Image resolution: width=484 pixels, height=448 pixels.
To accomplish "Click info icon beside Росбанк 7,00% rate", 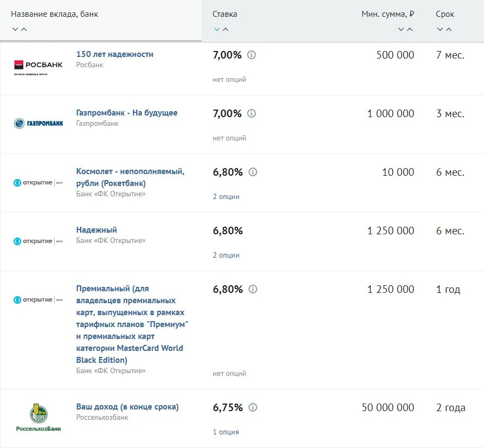I will (251, 55).
